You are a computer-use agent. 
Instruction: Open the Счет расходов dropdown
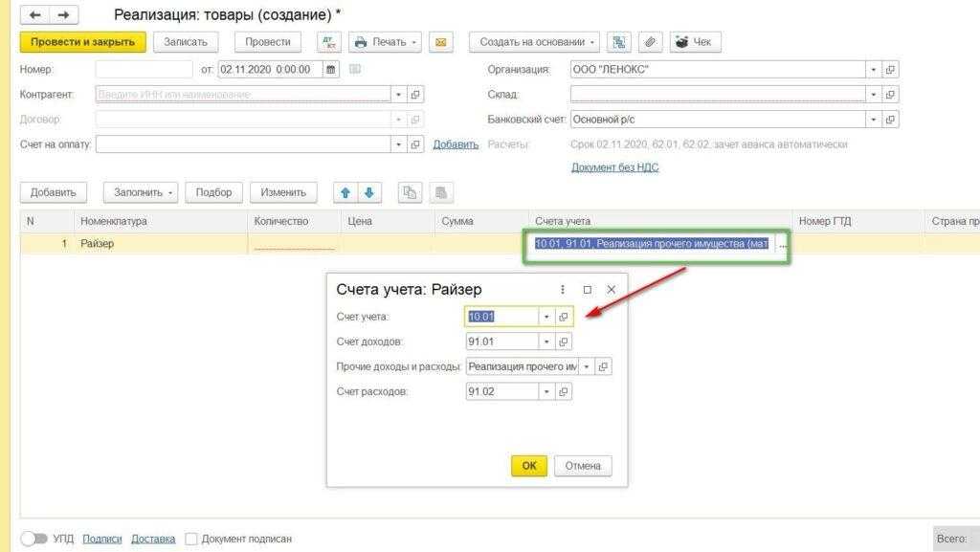pyautogui.click(x=546, y=391)
